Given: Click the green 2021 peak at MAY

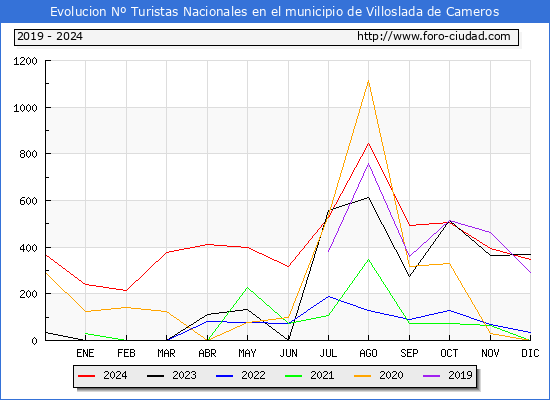Looking at the screenshot, I should (247, 287).
